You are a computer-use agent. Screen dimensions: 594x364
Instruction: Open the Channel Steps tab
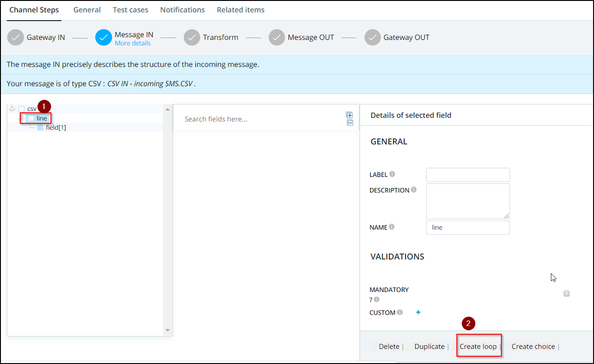point(34,10)
